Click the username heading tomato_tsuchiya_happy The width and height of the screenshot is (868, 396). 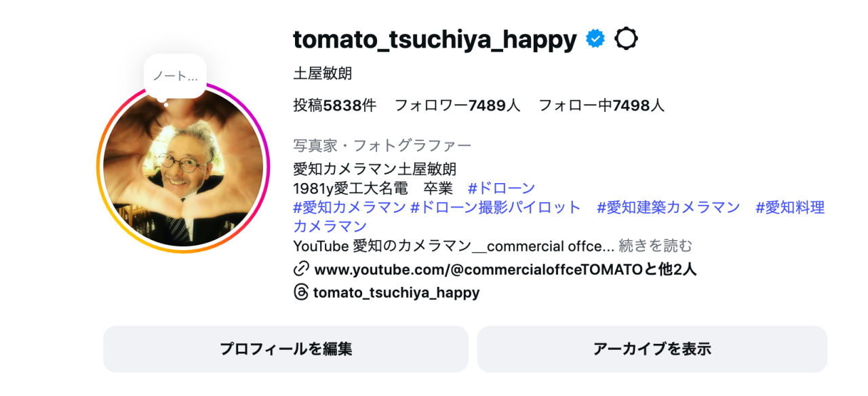[x=435, y=40]
